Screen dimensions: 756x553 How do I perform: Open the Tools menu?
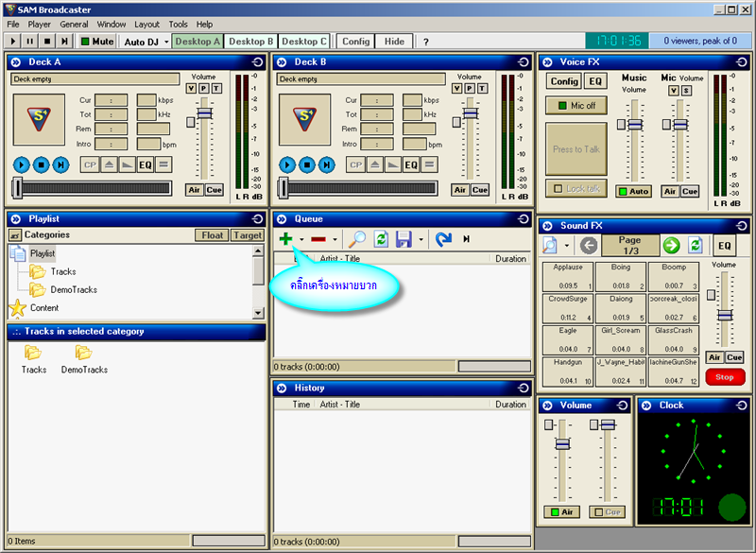click(178, 25)
